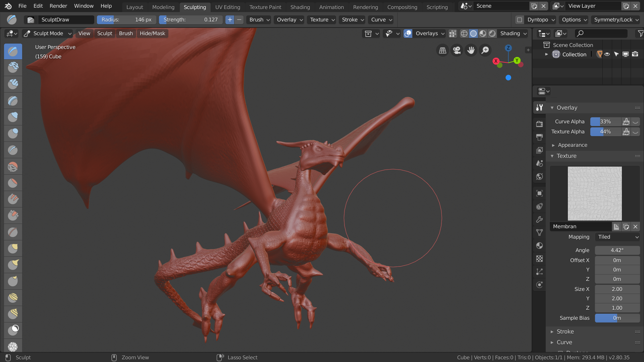Select the Smooth brush tool
Screen dimensions: 644x362
tap(13, 166)
